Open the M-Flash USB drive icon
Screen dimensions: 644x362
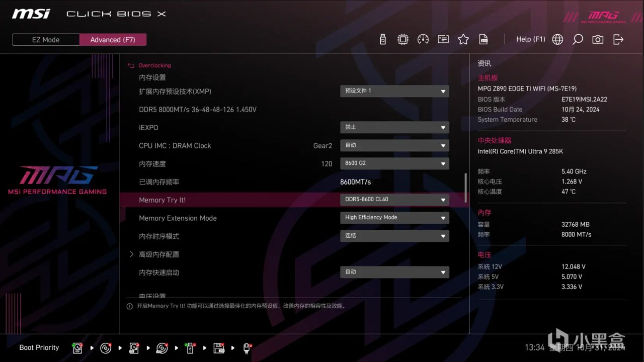tap(383, 39)
